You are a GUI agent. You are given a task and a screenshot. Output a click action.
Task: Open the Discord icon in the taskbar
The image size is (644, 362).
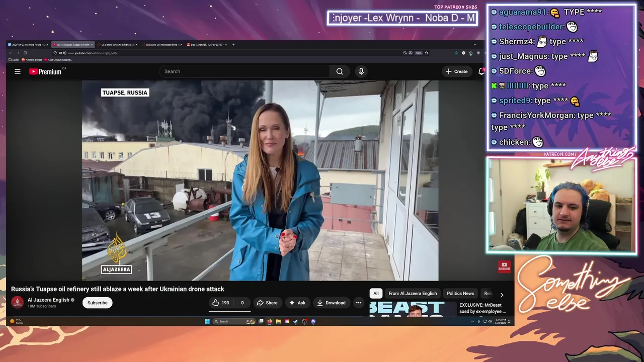click(313, 321)
